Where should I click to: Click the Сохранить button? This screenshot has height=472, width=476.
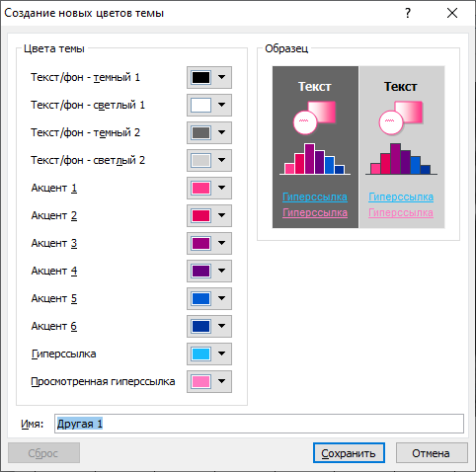point(349,453)
